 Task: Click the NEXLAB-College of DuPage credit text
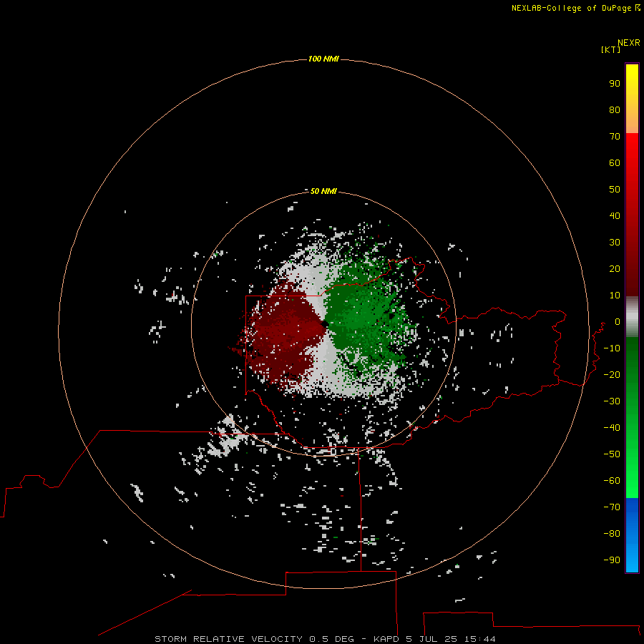tap(575, 8)
